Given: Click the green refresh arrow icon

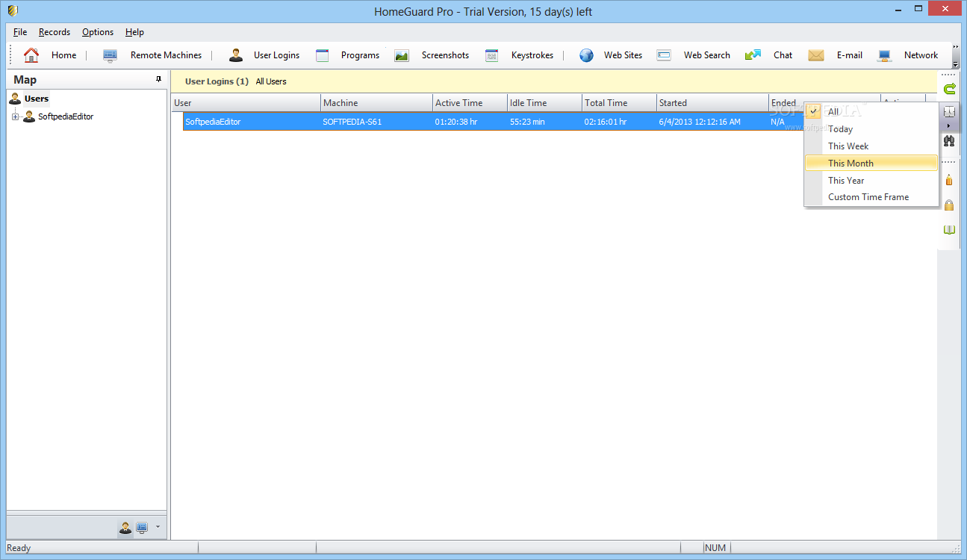Looking at the screenshot, I should [x=949, y=89].
